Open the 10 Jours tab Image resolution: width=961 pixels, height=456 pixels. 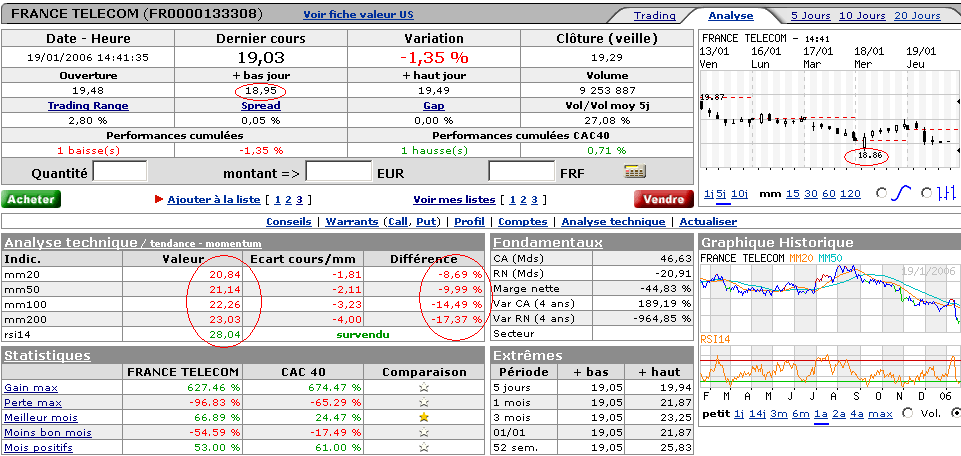tap(863, 16)
